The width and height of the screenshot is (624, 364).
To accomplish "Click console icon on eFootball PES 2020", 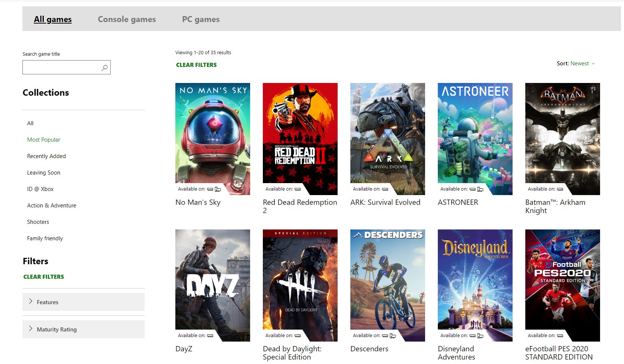I will (x=560, y=336).
